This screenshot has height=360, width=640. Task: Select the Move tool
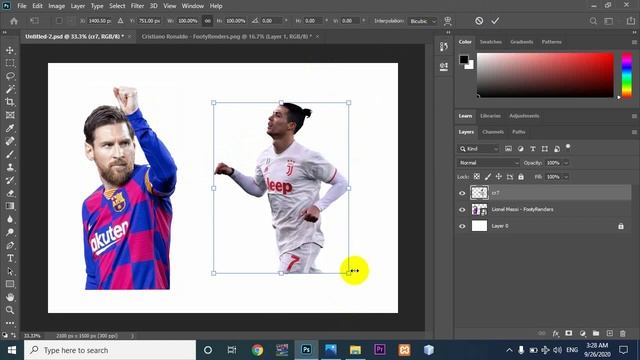10,50
